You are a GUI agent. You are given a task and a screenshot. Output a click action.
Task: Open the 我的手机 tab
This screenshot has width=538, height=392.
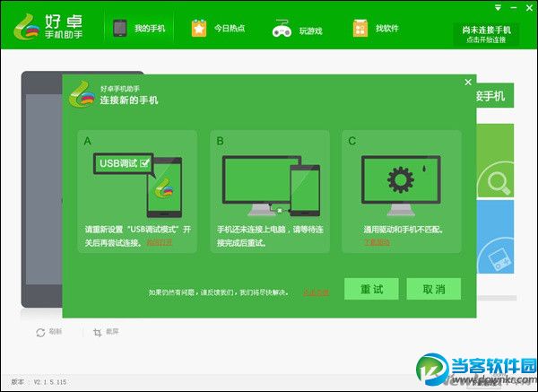click(139, 28)
